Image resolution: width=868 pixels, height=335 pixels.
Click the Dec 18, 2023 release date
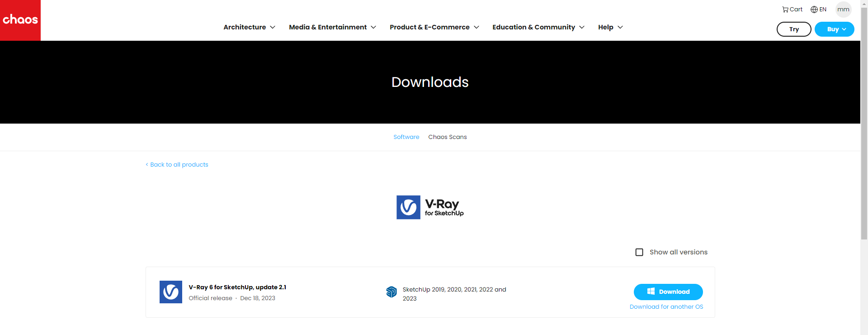tap(258, 298)
